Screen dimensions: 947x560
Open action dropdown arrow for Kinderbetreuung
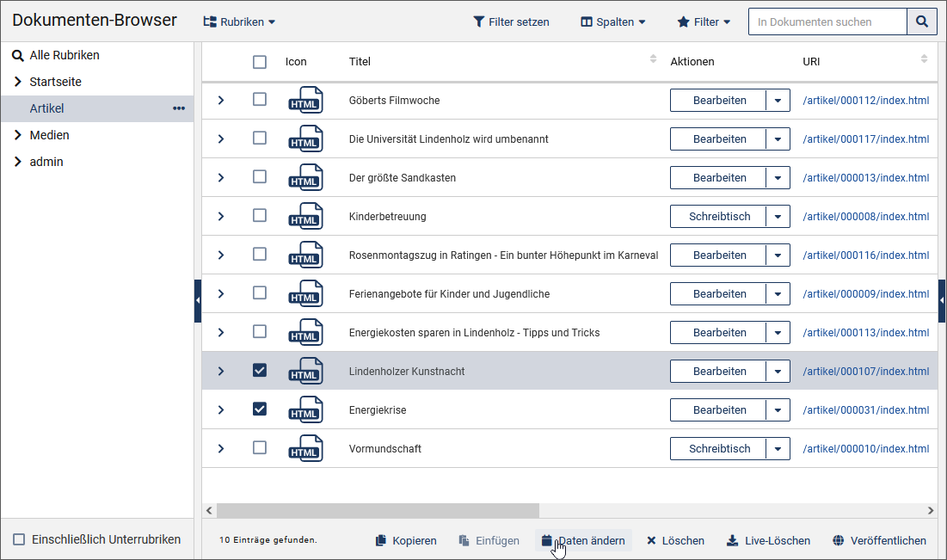[778, 216]
